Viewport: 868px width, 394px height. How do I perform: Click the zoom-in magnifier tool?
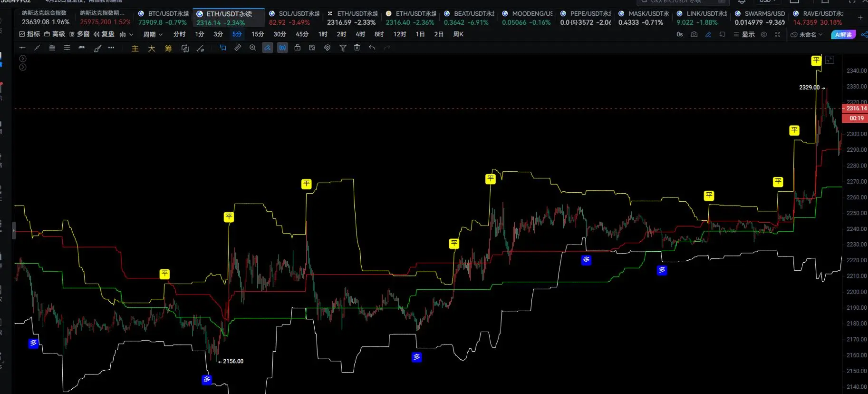click(253, 48)
